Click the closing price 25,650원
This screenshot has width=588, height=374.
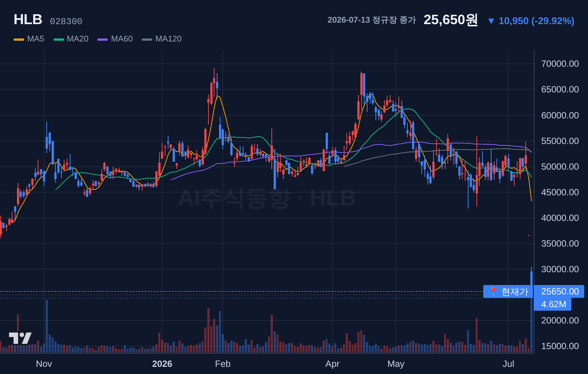[451, 20]
